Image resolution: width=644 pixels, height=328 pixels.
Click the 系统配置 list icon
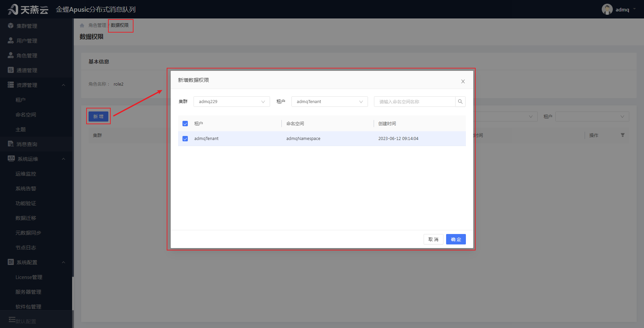click(11, 262)
